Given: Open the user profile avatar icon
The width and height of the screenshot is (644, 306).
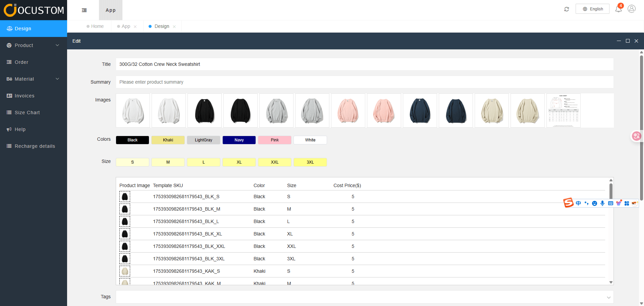Looking at the screenshot, I should coord(632,9).
